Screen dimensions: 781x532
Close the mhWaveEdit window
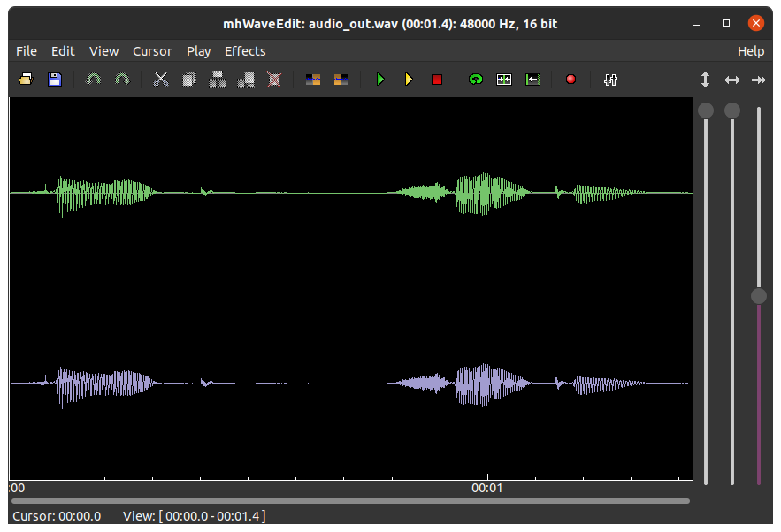pos(756,23)
